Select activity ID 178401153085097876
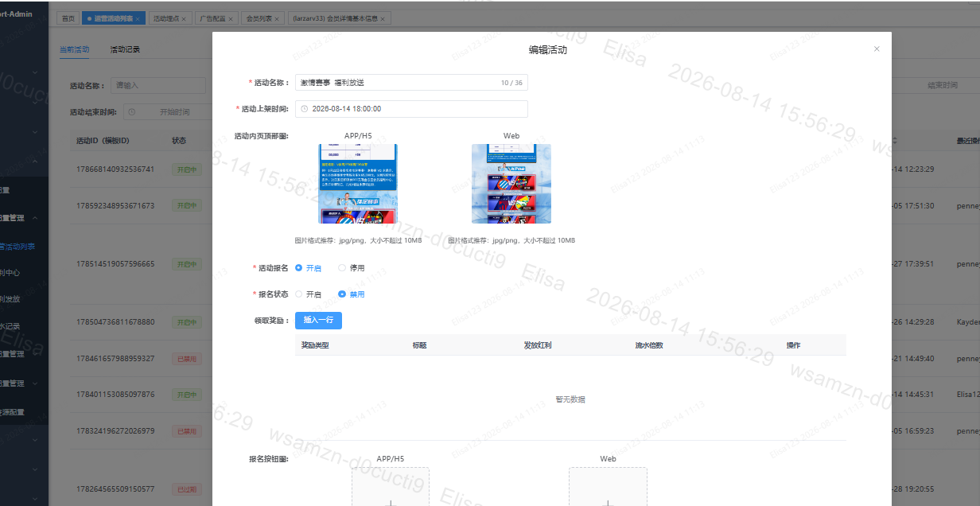The height and width of the screenshot is (506, 980). (115, 395)
